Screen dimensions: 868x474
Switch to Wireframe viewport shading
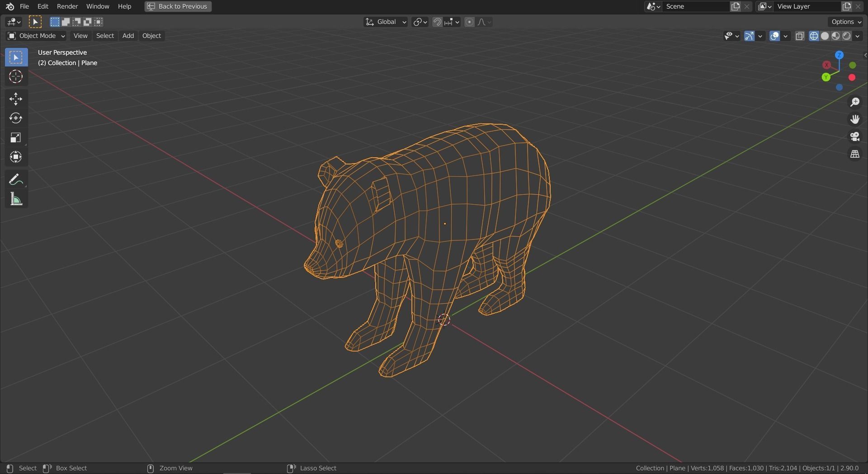click(814, 36)
